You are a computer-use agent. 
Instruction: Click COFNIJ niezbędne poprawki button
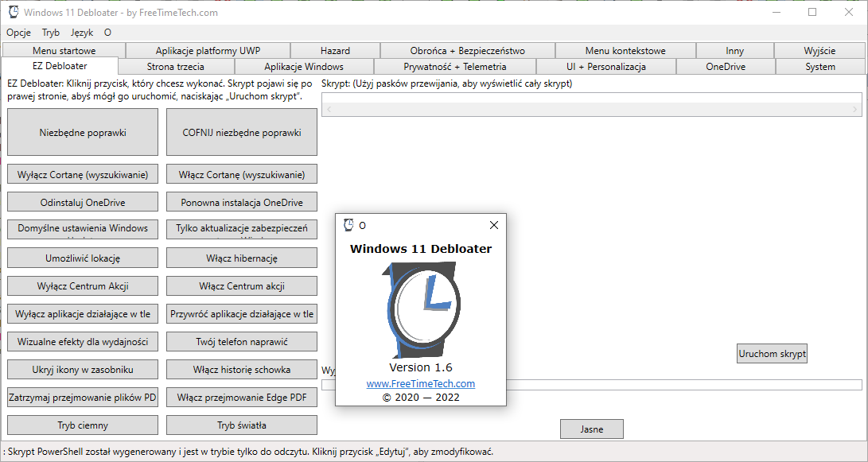(242, 132)
